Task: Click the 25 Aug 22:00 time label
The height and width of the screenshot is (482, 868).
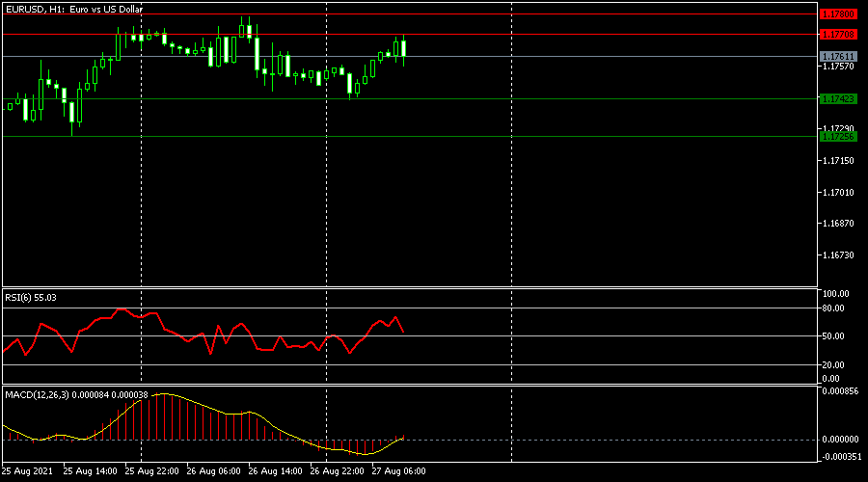Action: [151, 471]
